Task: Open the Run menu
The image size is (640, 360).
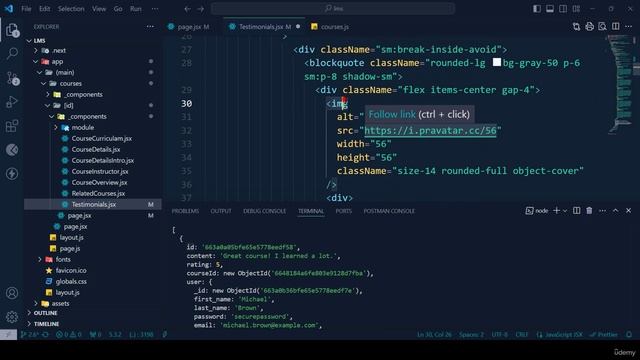Action: pyautogui.click(x=136, y=9)
